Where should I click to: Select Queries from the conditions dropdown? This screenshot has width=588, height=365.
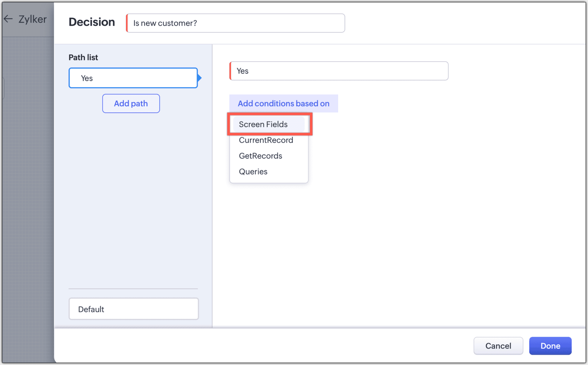253,172
